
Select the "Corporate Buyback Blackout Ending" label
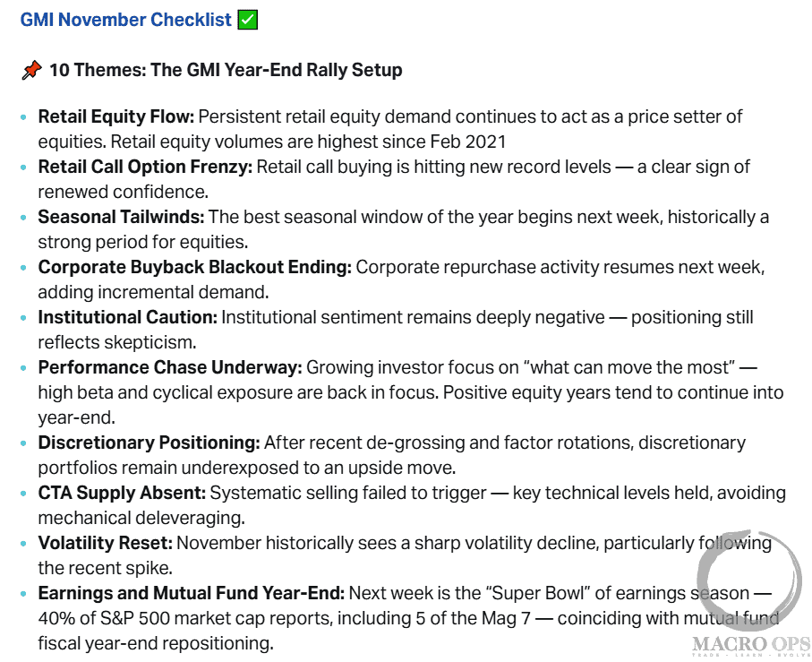pyautogui.click(x=195, y=267)
